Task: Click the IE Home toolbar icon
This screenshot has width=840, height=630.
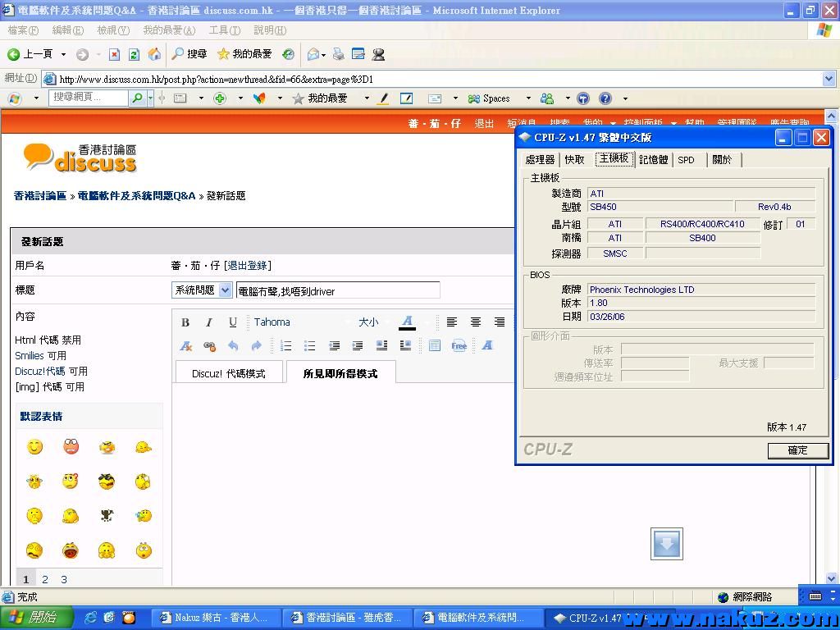Action: tap(154, 54)
